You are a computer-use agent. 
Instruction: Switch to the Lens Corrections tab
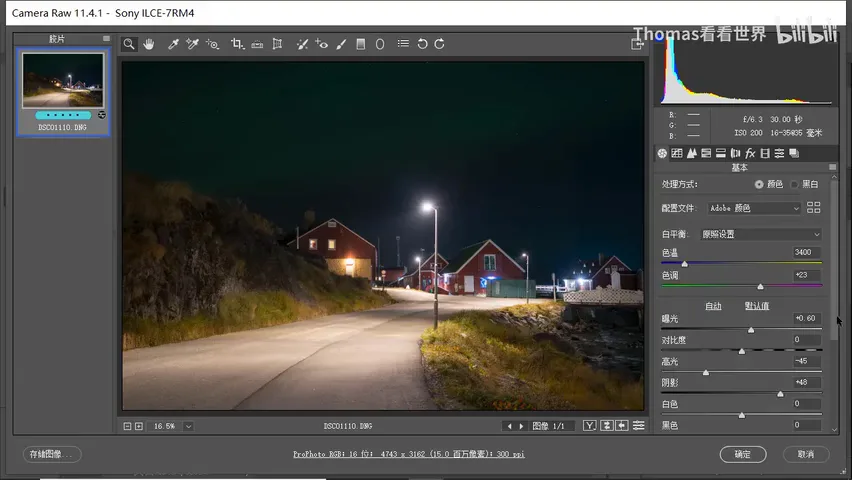(735, 153)
